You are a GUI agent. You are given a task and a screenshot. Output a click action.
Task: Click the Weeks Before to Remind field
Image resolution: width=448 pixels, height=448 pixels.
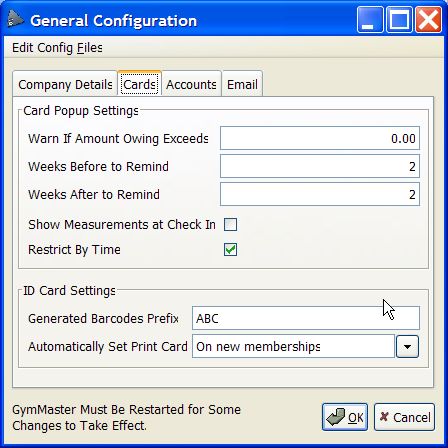tap(320, 166)
